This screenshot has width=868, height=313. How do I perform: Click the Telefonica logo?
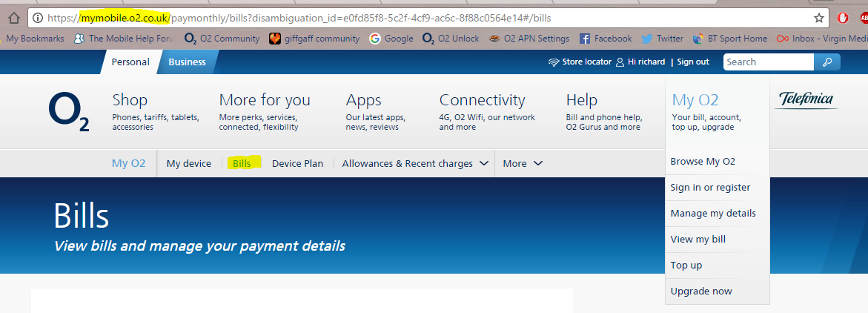[x=804, y=100]
